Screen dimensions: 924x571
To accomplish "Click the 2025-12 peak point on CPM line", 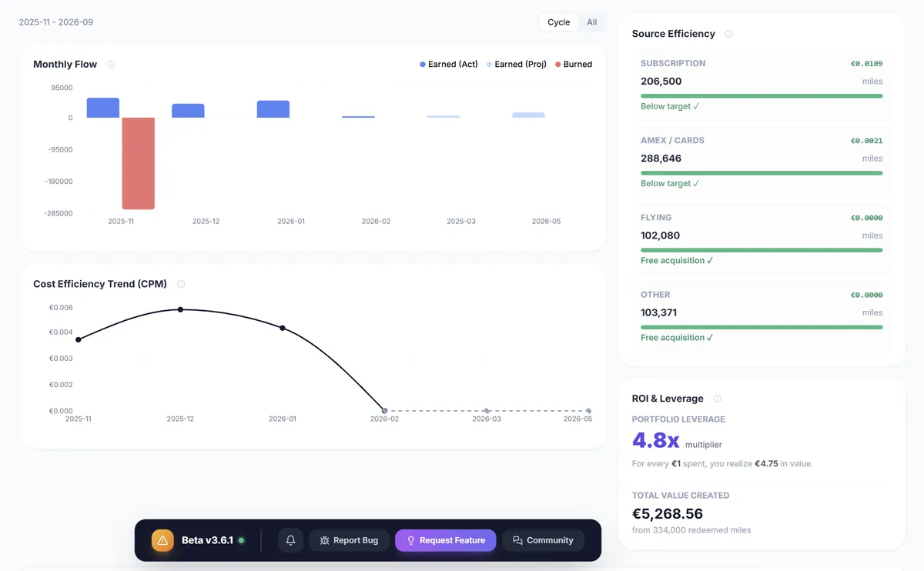I will point(180,309).
